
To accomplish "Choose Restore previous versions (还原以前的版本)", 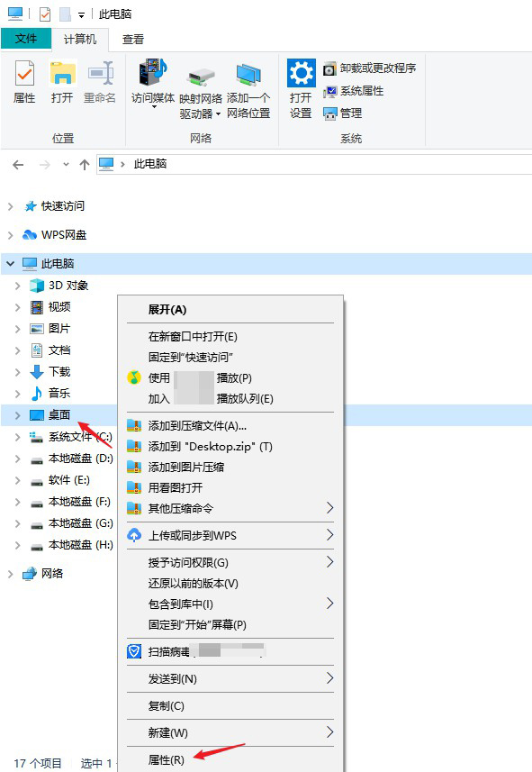I will click(230, 584).
